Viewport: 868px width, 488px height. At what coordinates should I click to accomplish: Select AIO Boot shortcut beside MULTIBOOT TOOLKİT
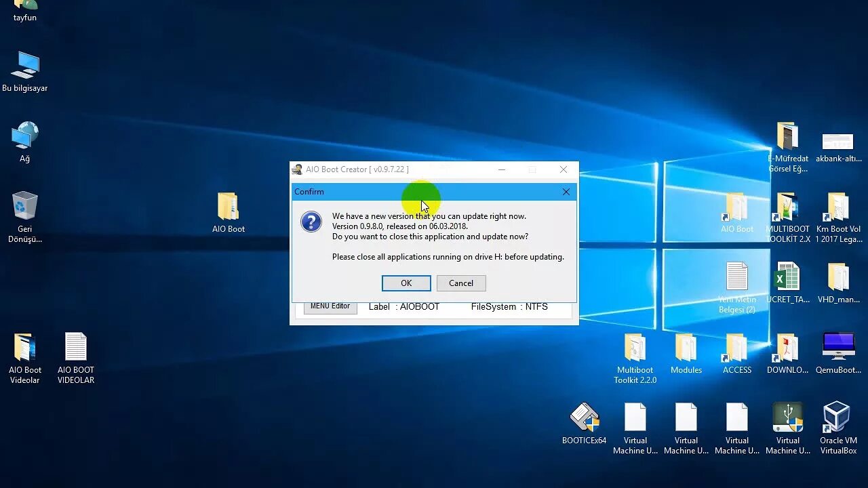(737, 213)
